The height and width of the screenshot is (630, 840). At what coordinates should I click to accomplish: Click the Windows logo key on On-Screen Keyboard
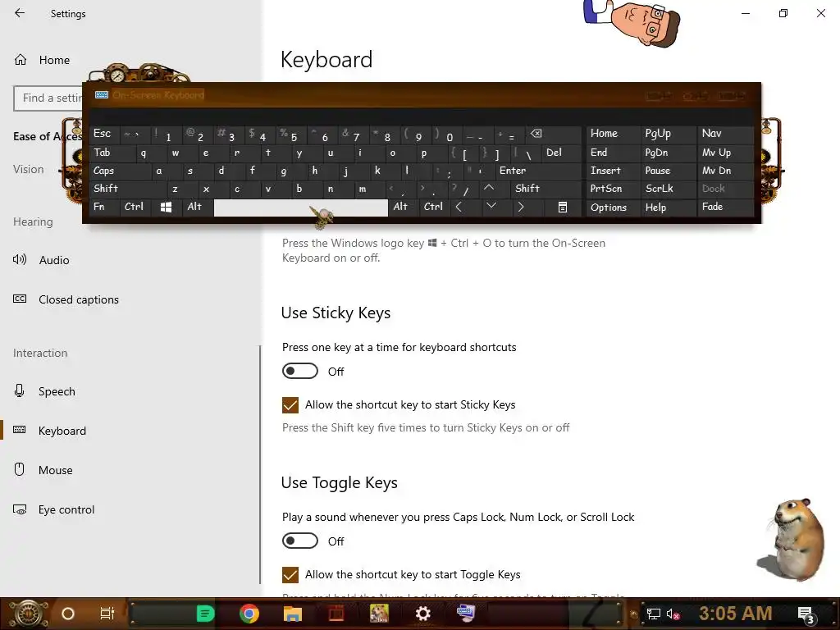[166, 207]
